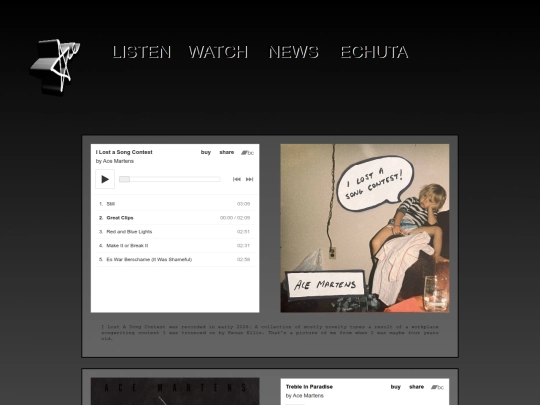Viewport: 540px width, 405px height.
Task: Click the buy link for I Lost a Song Contest
Action: pyautogui.click(x=206, y=152)
